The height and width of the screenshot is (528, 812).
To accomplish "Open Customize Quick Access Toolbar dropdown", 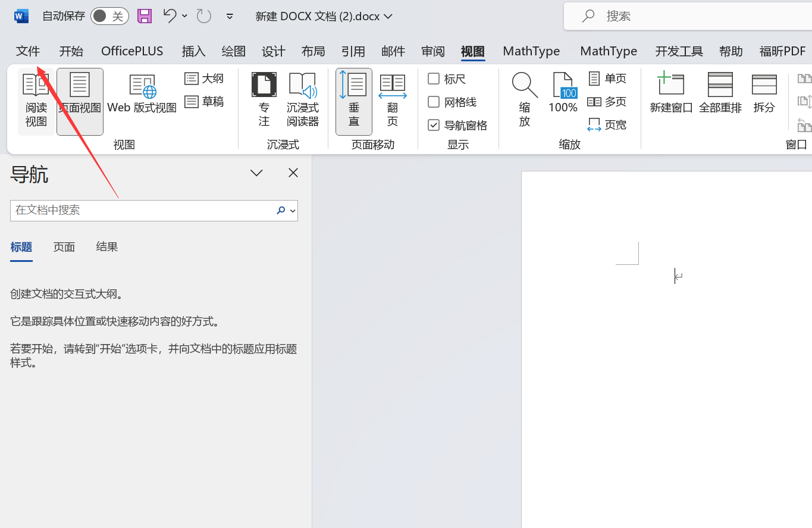I will coord(230,16).
